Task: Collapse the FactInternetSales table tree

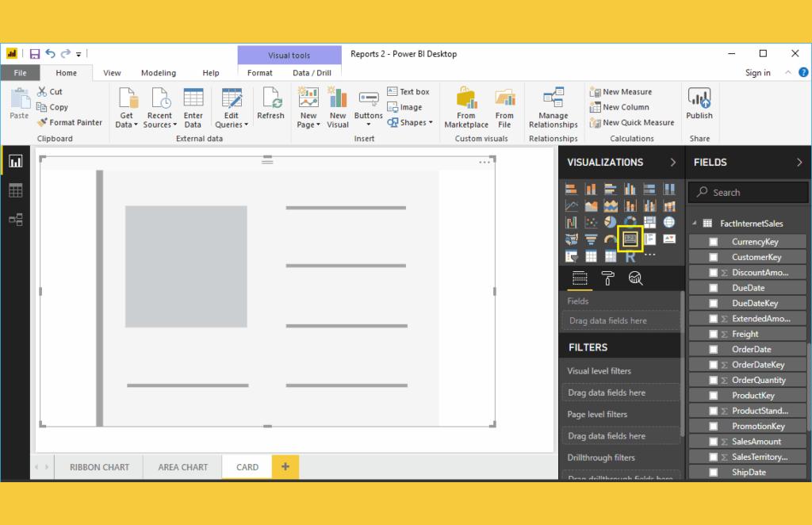Action: point(695,224)
